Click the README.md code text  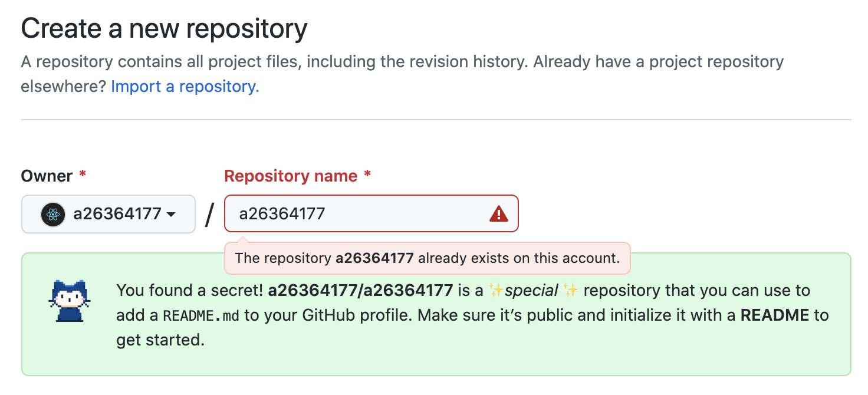click(x=201, y=315)
